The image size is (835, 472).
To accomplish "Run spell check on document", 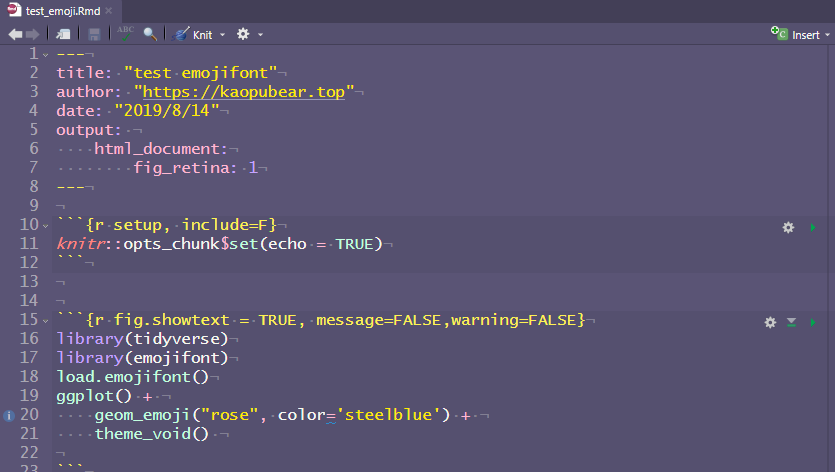I will pyautogui.click(x=125, y=34).
